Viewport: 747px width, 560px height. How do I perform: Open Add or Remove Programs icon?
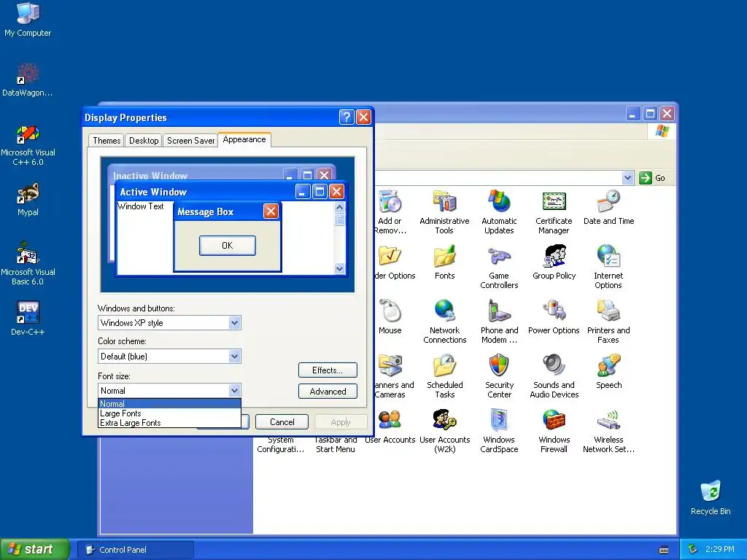click(x=390, y=212)
